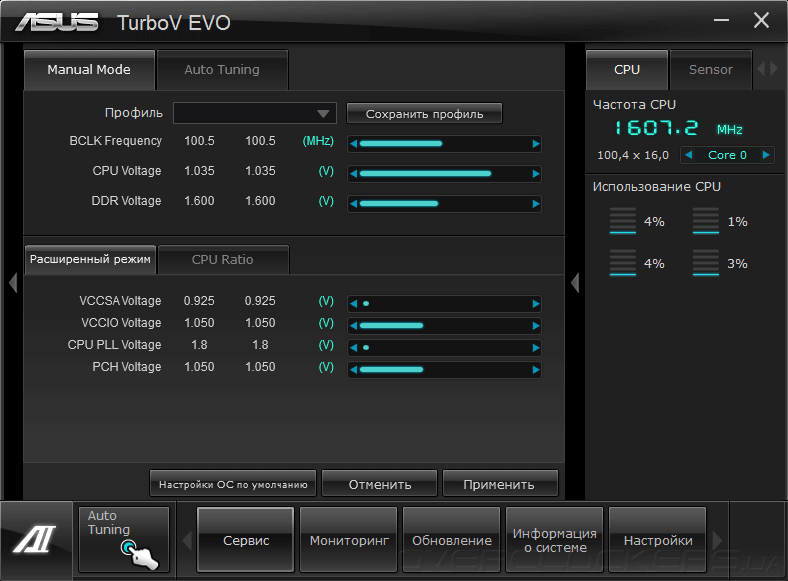
Task: Switch to the Auto Tuning tab
Action: coord(222,69)
